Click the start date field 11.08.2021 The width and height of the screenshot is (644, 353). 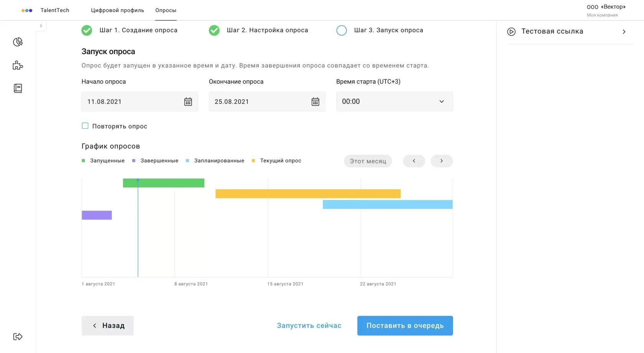pos(140,102)
